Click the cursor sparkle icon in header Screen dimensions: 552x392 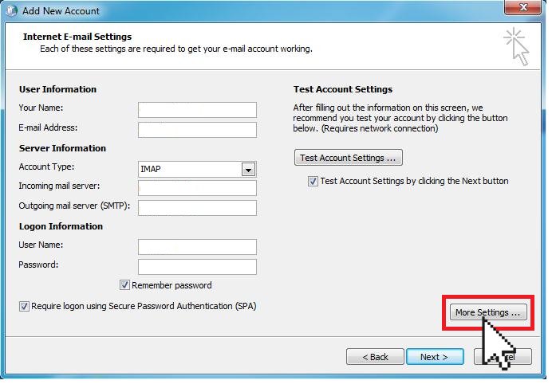point(516,46)
